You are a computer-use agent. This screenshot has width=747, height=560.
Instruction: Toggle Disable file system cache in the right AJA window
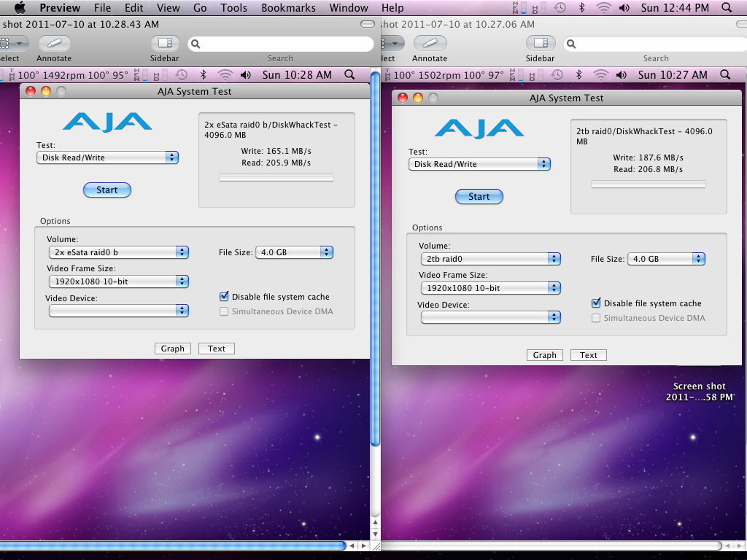(x=596, y=303)
